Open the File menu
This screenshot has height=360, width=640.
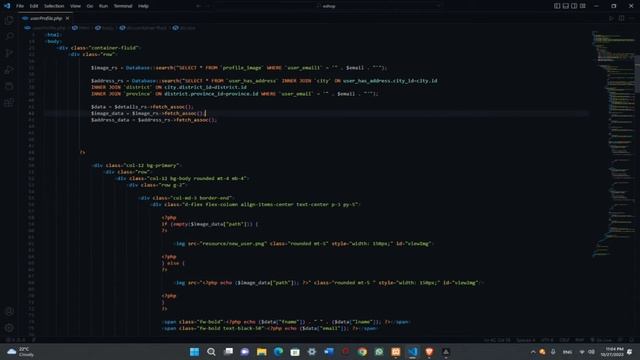(20, 6)
